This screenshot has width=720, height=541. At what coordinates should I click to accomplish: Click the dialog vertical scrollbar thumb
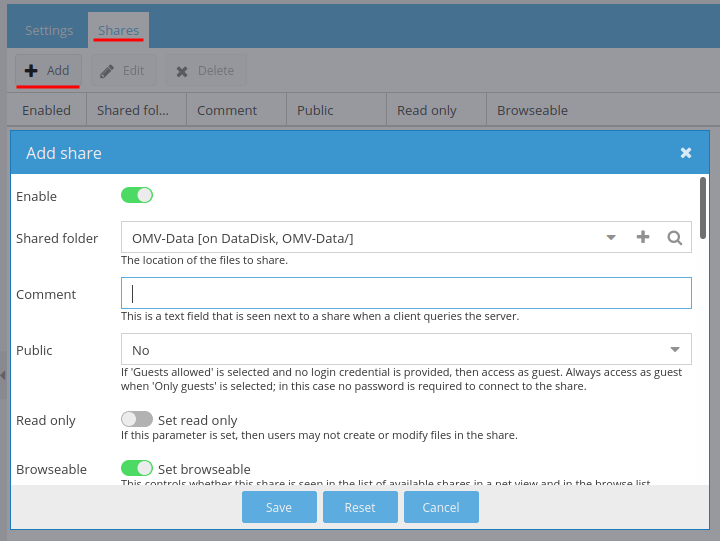[x=703, y=208]
